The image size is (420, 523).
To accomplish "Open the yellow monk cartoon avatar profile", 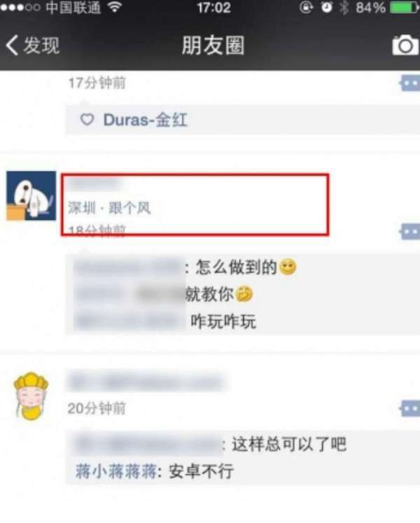I will [31, 396].
